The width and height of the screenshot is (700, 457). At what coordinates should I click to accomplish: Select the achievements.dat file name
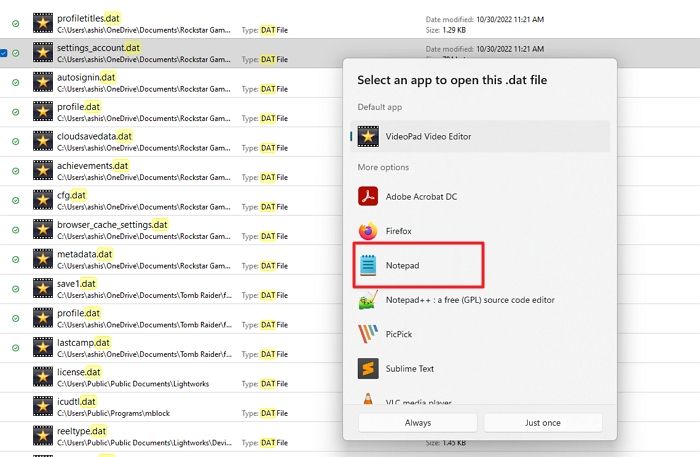(x=93, y=166)
